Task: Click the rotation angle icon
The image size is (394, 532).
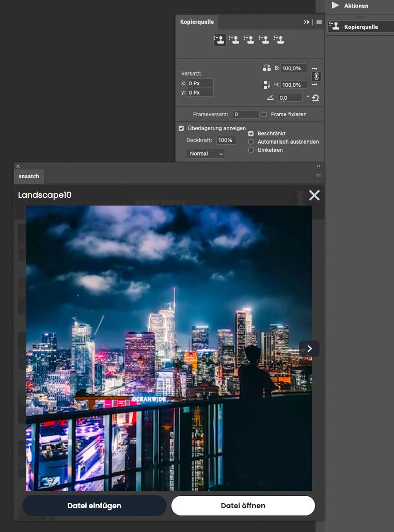Action: tap(270, 98)
